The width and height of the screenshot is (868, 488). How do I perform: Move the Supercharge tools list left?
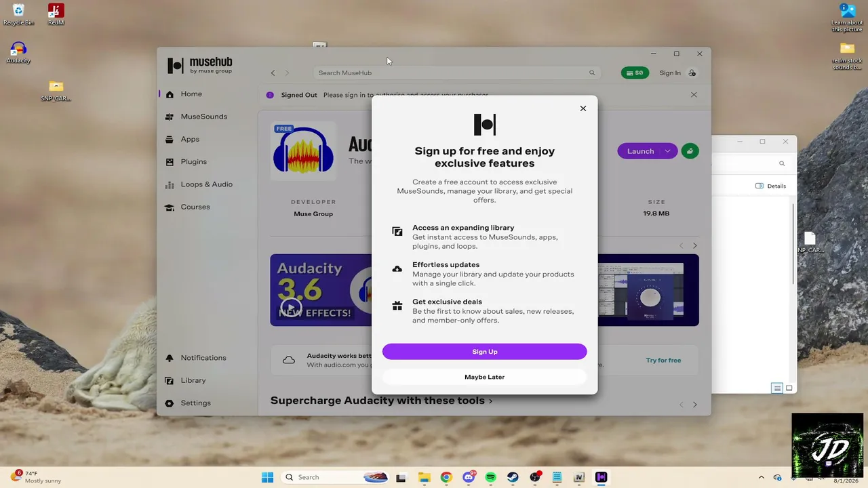682,405
